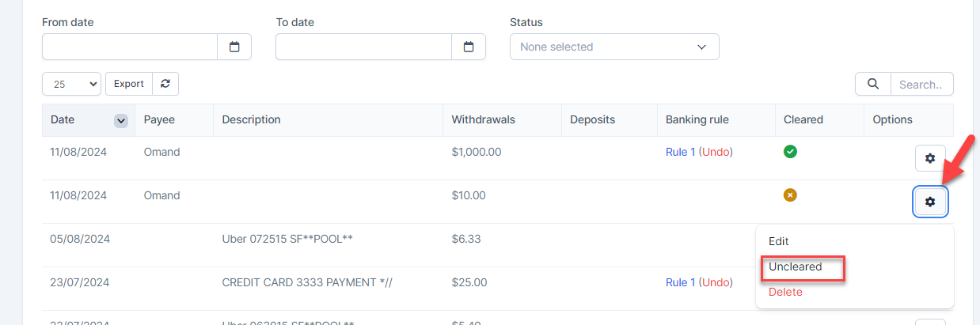Open the From date calendar picker
This screenshot has height=325, width=980.
point(234,47)
